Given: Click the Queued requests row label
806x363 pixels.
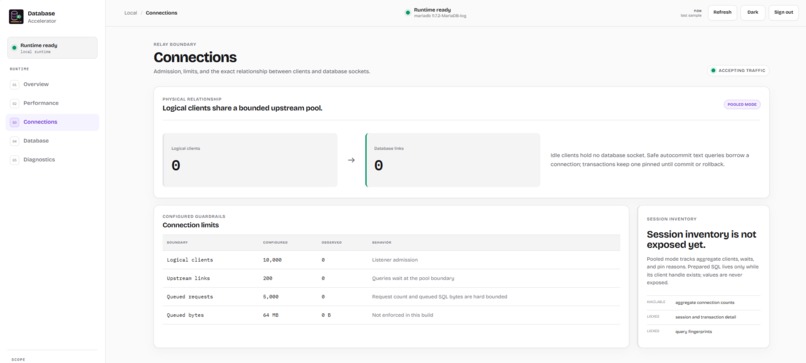Looking at the screenshot, I should click(190, 297).
